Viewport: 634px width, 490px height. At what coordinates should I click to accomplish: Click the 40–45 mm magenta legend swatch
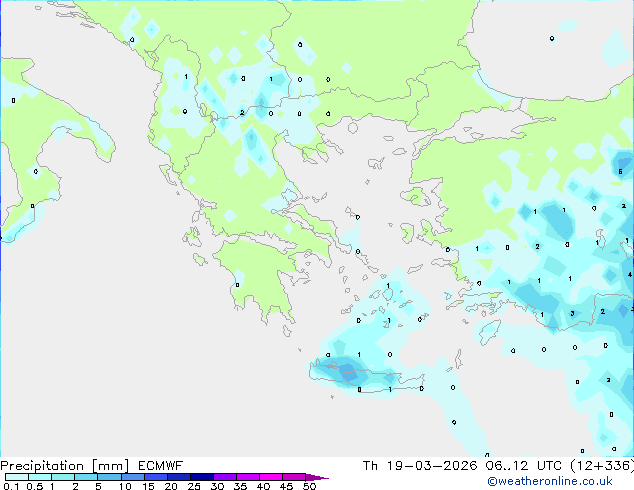[x=271, y=477]
